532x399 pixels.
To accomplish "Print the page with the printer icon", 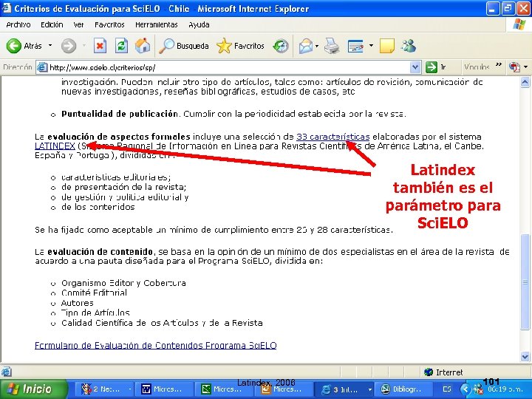I will click(x=332, y=46).
